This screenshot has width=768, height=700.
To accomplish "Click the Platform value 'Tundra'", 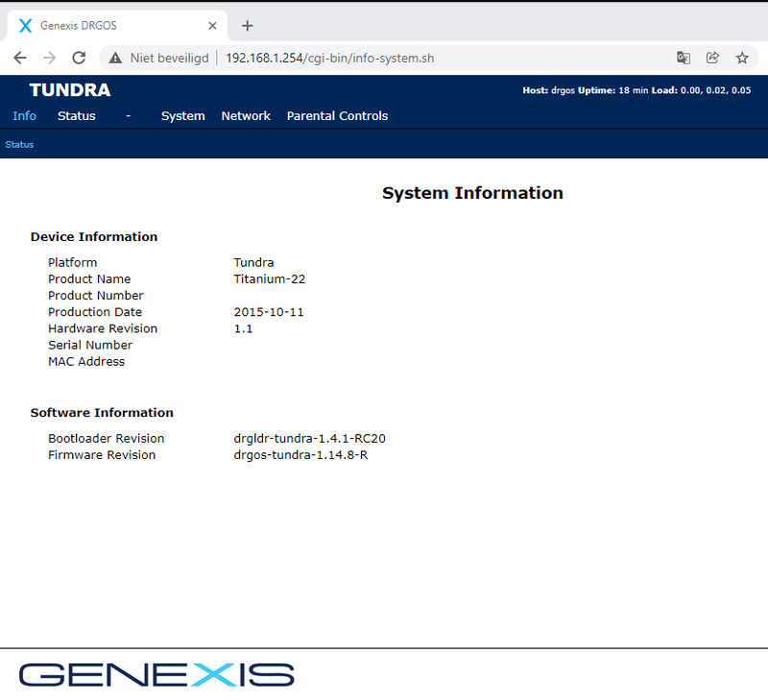I will 253,262.
